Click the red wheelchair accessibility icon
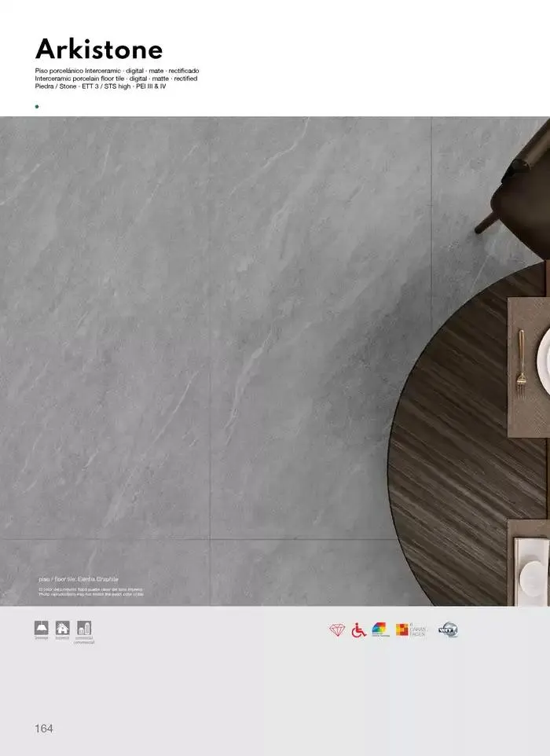This screenshot has height=756, width=550. tap(358, 630)
